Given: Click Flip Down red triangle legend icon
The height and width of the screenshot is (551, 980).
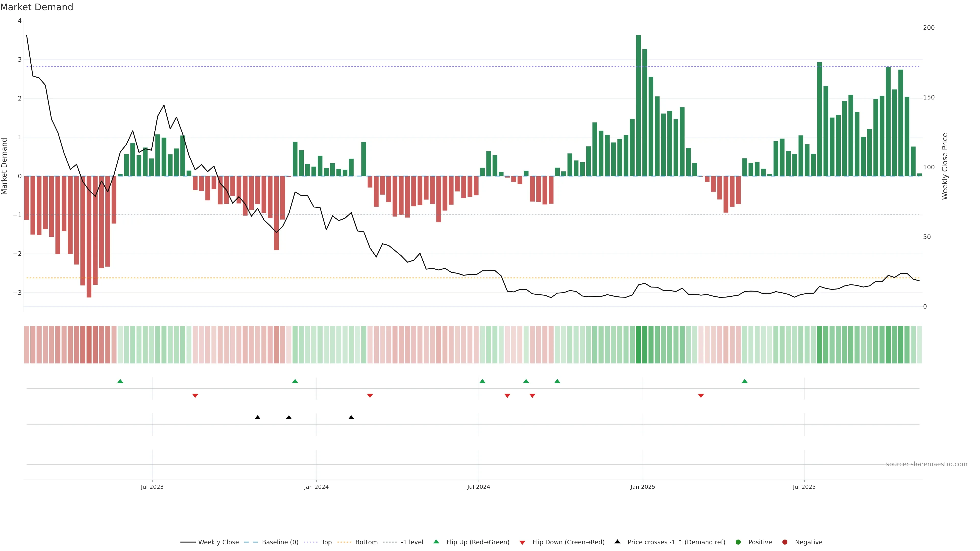Looking at the screenshot, I should 522,542.
